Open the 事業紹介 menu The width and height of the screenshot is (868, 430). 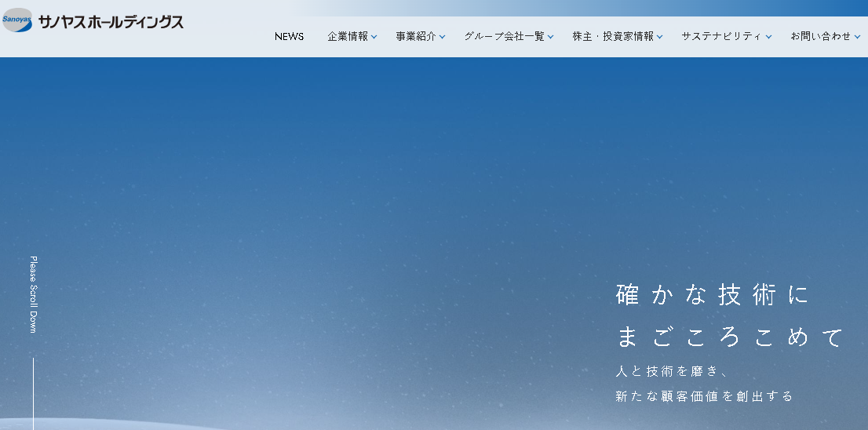click(x=416, y=37)
